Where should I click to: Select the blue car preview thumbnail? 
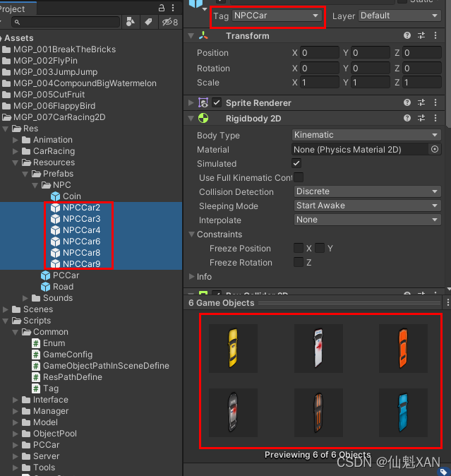click(x=403, y=412)
